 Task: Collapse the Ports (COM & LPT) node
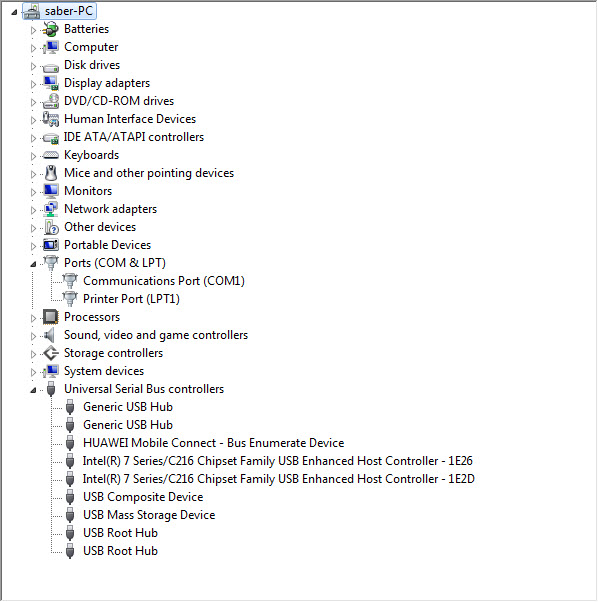tap(33, 264)
